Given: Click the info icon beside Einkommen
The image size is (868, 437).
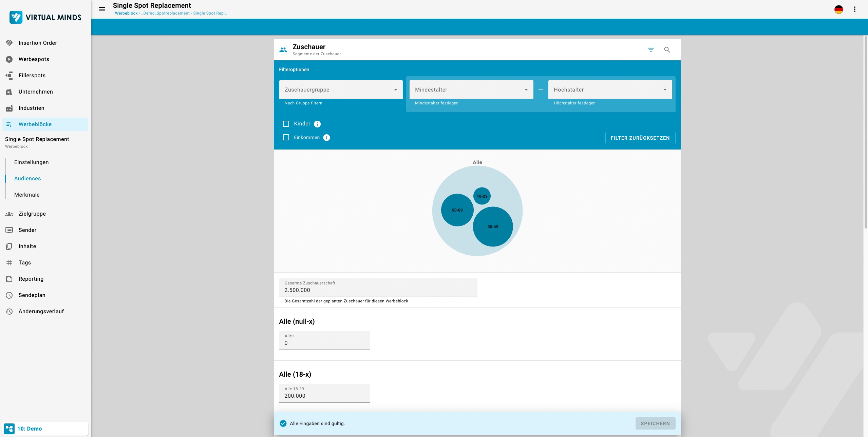Looking at the screenshot, I should 326,138.
